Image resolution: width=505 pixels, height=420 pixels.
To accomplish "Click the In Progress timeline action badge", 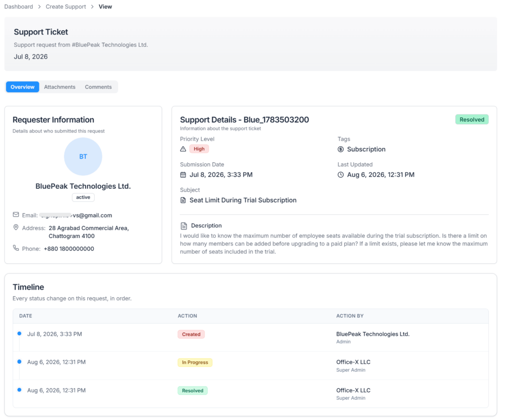I will click(x=195, y=362).
